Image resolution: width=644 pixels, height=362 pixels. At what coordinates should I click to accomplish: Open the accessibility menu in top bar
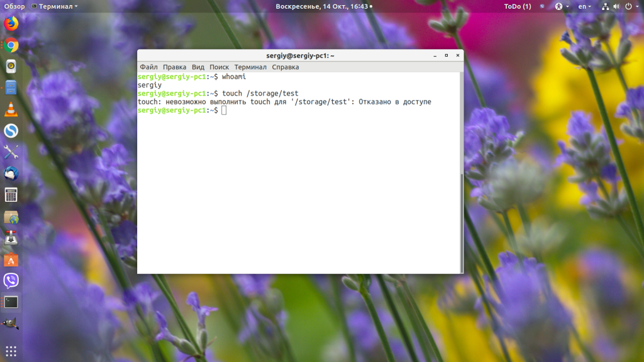562,6
